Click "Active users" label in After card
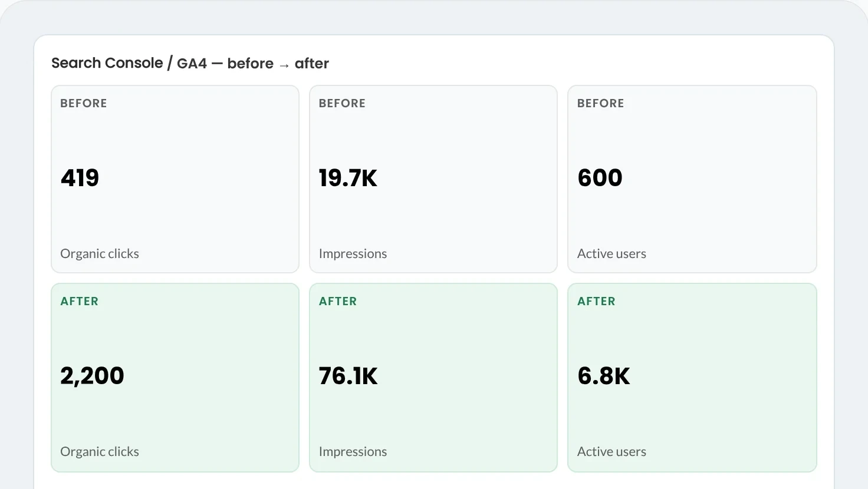The height and width of the screenshot is (489, 868). [x=611, y=451]
